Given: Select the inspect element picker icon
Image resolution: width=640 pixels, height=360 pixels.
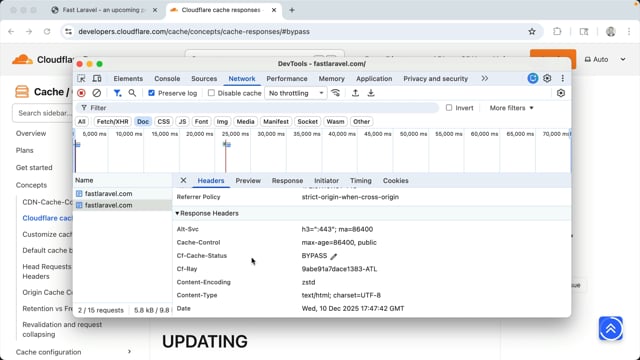Looking at the screenshot, I should point(81,78).
